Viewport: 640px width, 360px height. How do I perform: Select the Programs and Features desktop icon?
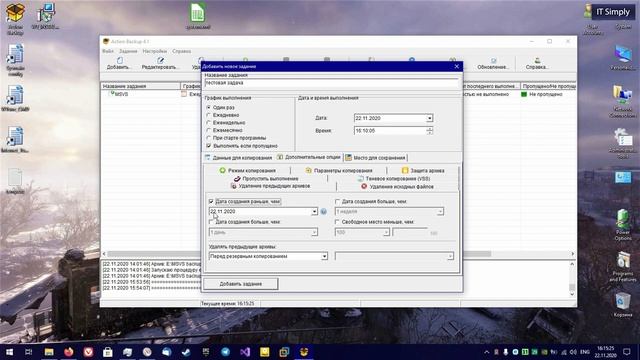pos(622,267)
